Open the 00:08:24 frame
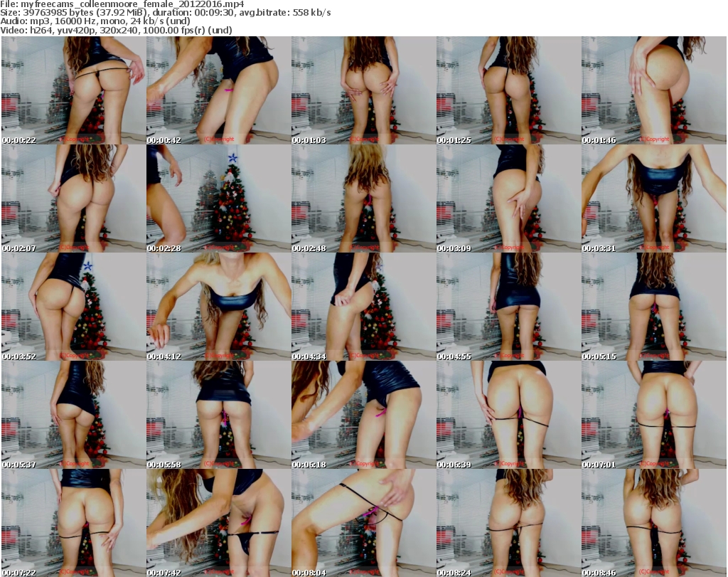Screen dimensions: 728x577 click(x=508, y=523)
